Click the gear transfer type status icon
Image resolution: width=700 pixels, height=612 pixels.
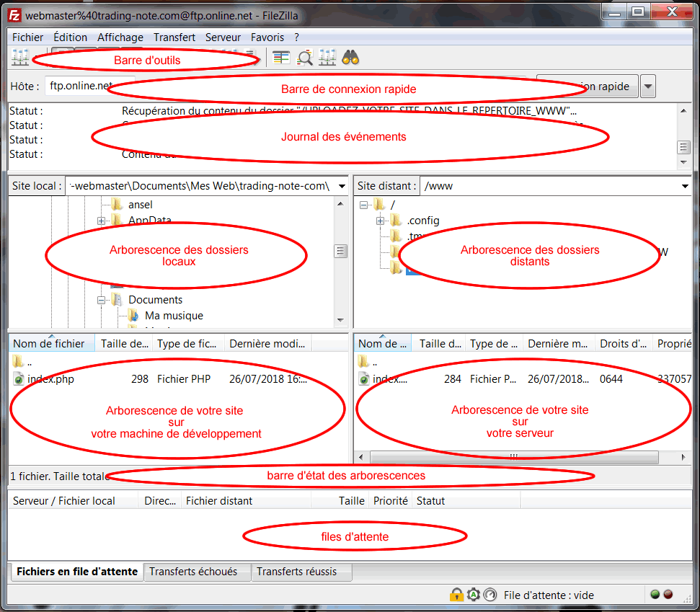point(473,595)
